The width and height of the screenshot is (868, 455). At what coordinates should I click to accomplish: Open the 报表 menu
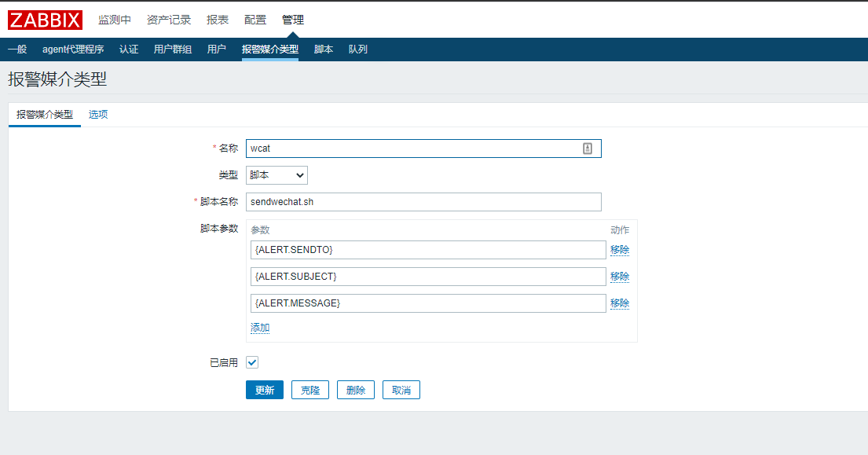[218, 20]
